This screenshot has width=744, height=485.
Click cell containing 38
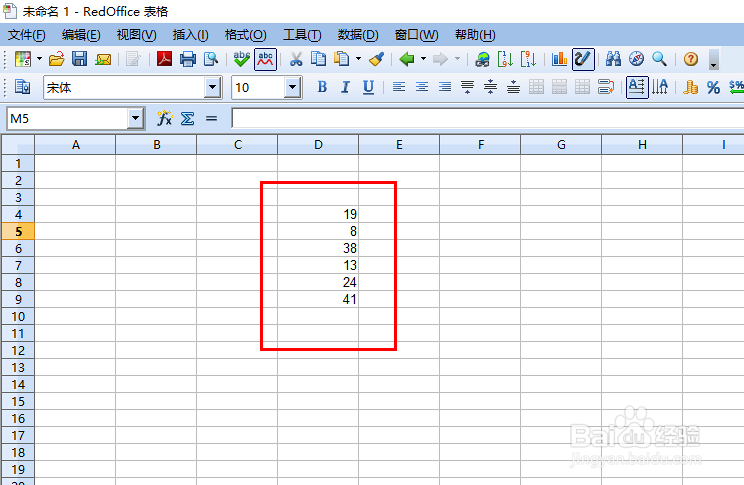[318, 248]
